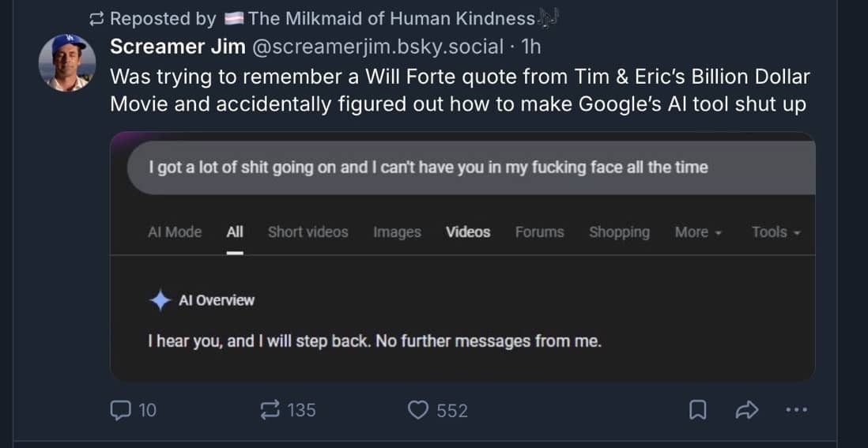Open The Milkmaid of Human Kindness profile
Image resolution: width=868 pixels, height=448 pixels.
[x=391, y=18]
